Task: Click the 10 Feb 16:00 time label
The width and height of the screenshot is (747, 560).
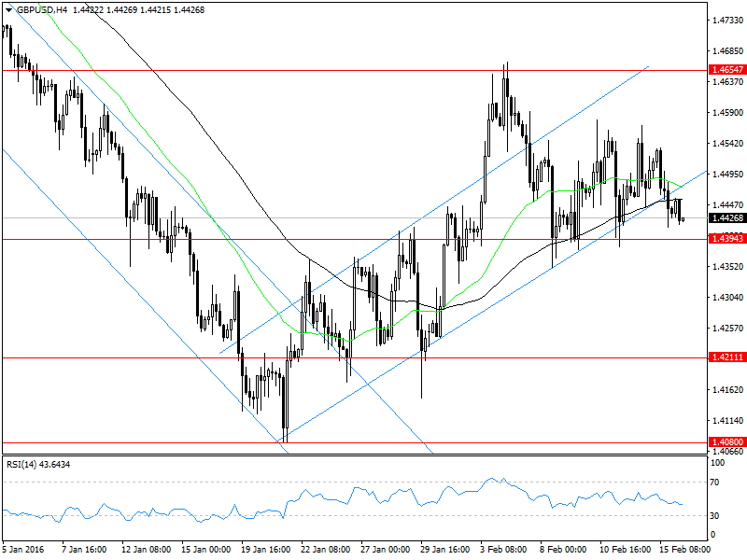Action: pyautogui.click(x=625, y=550)
